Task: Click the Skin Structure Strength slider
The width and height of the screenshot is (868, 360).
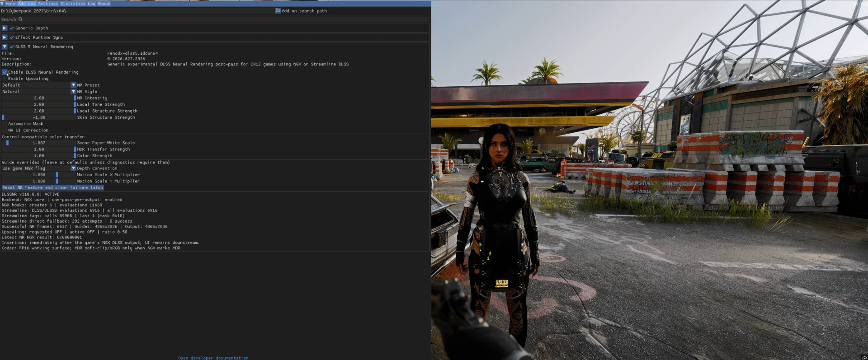Action: tap(39, 117)
